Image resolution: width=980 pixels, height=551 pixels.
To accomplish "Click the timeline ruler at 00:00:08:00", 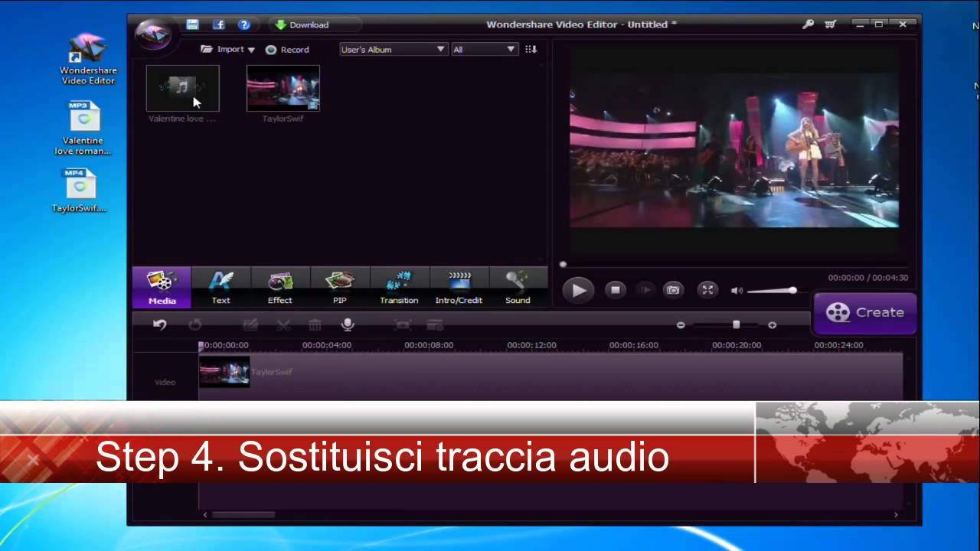I will [429, 345].
